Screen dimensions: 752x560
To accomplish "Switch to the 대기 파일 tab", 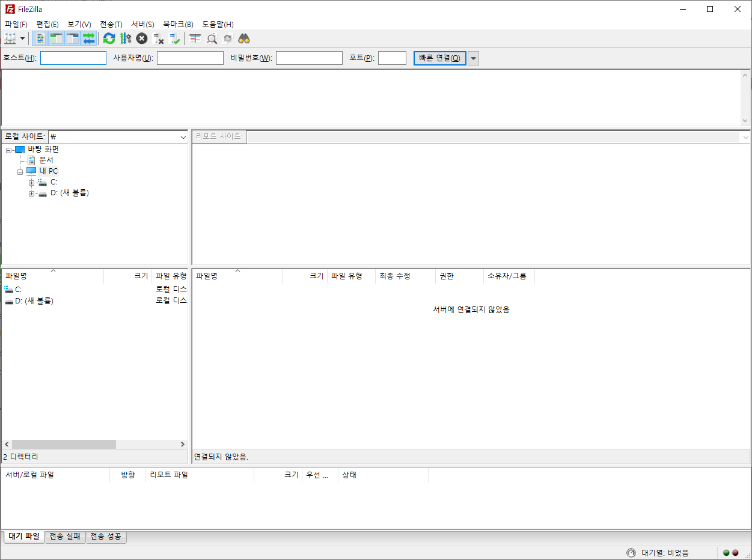I will (x=24, y=537).
